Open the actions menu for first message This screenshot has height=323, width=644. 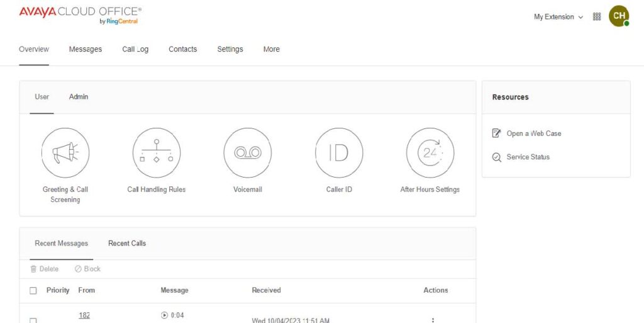click(433, 320)
